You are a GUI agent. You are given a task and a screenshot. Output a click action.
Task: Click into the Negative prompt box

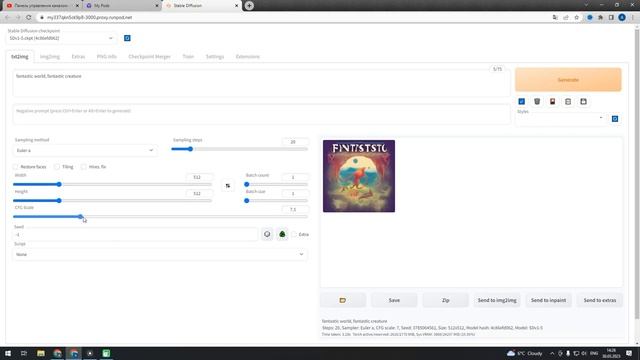261,114
